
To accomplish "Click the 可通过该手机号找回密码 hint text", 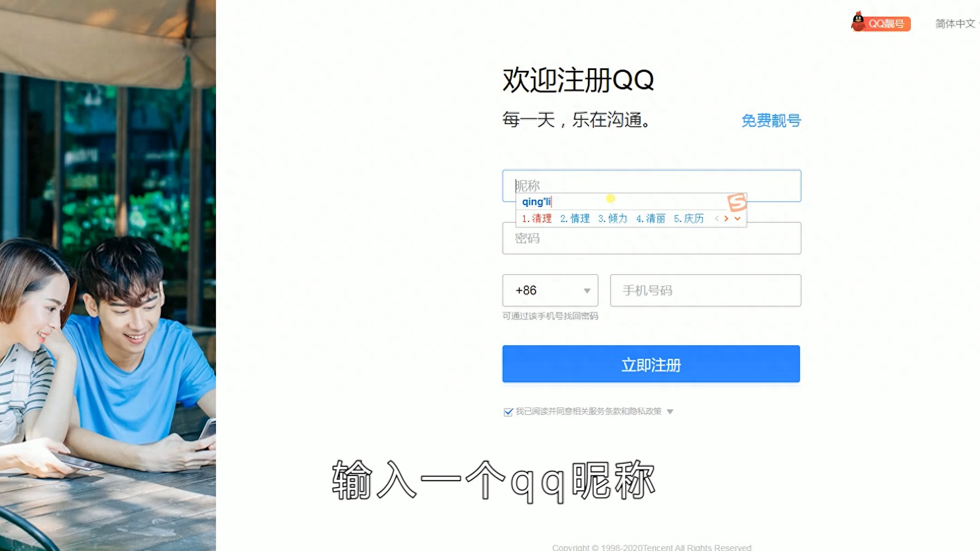I will (x=550, y=316).
